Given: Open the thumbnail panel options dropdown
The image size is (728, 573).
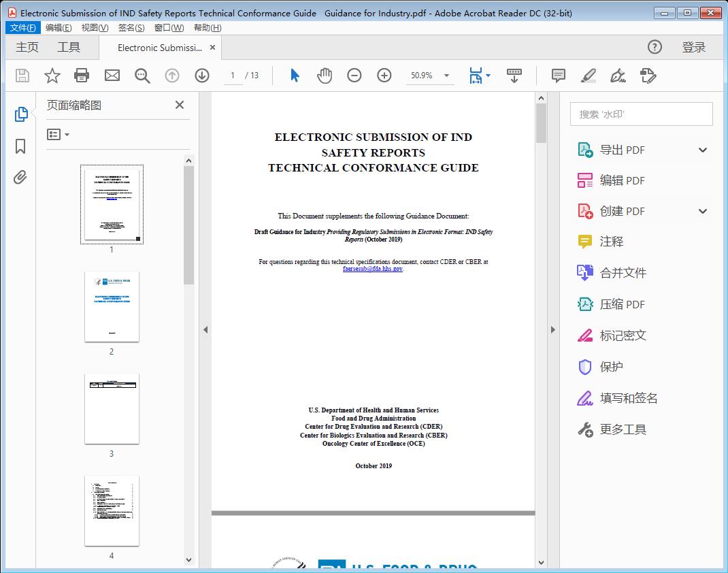Looking at the screenshot, I should 59,134.
